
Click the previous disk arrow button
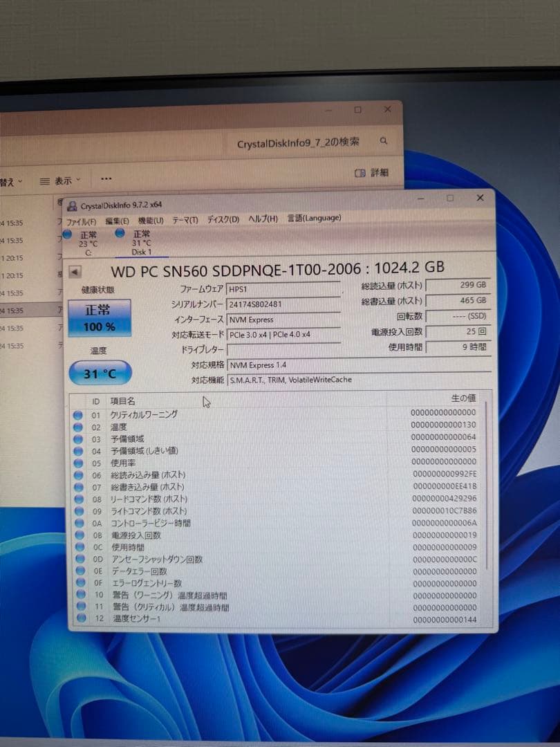75,272
